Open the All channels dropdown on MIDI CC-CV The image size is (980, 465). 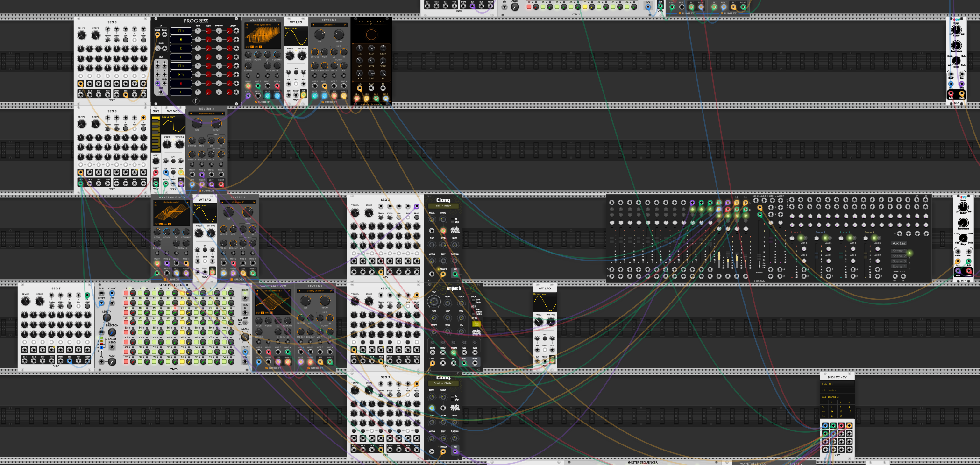(x=838, y=397)
